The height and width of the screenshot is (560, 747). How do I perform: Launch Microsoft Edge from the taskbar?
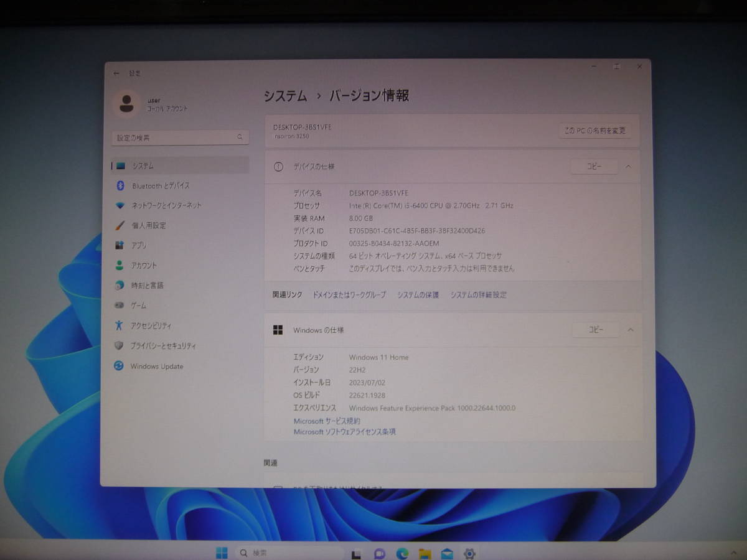(402, 553)
